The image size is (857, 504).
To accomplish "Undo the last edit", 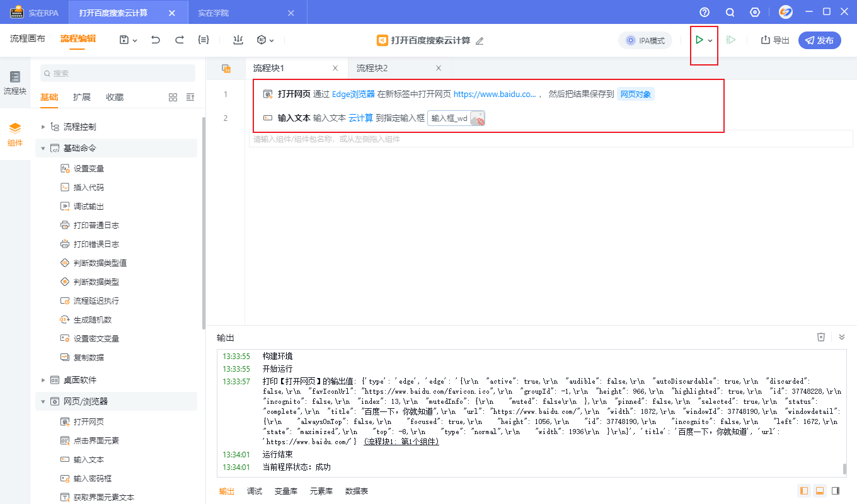I will click(156, 40).
